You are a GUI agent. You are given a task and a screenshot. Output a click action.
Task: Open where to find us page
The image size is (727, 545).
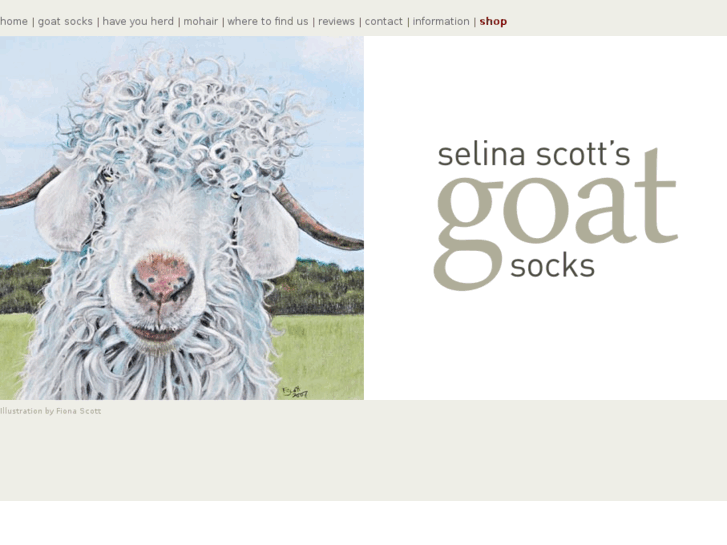pyautogui.click(x=268, y=22)
